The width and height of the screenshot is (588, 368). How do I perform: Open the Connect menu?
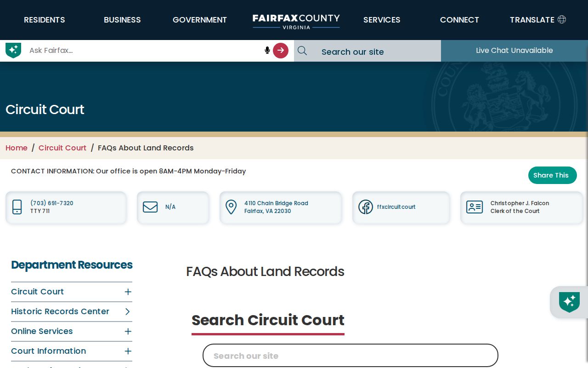pos(459,20)
